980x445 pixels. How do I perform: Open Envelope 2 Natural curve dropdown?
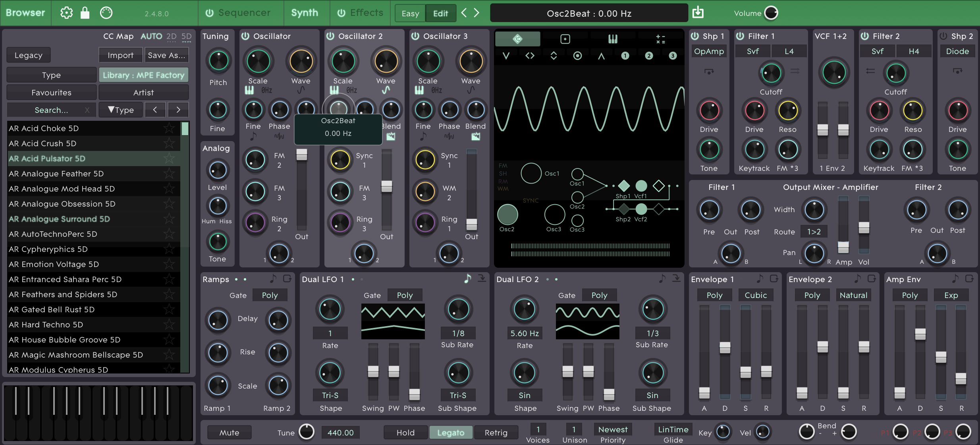[853, 295]
